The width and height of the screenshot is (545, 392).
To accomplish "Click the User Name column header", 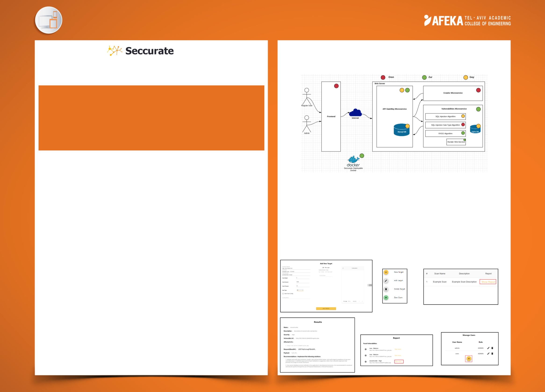I will tap(457, 342).
